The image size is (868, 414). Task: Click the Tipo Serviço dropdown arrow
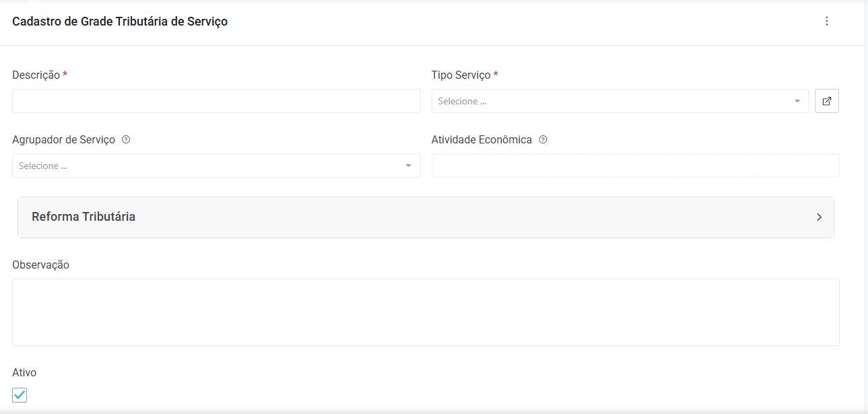[797, 101]
